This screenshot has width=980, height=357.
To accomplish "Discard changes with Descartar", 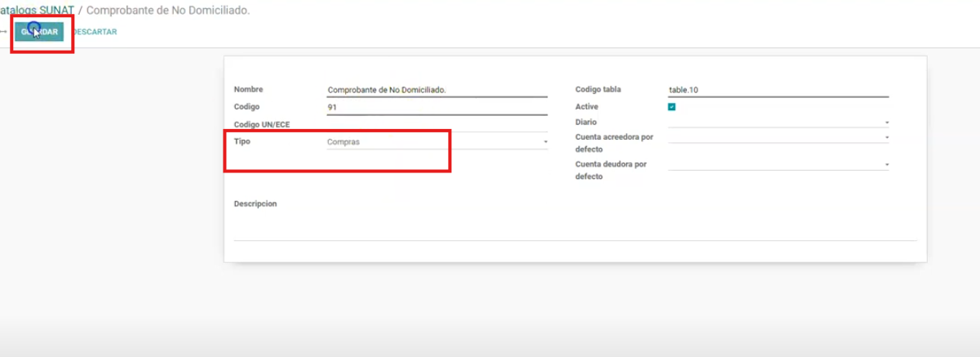I will point(95,32).
